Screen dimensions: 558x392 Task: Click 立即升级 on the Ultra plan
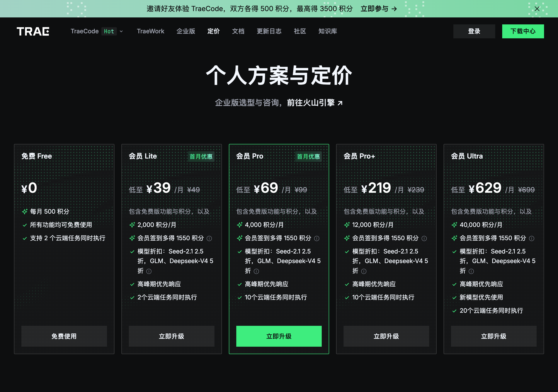(x=494, y=336)
